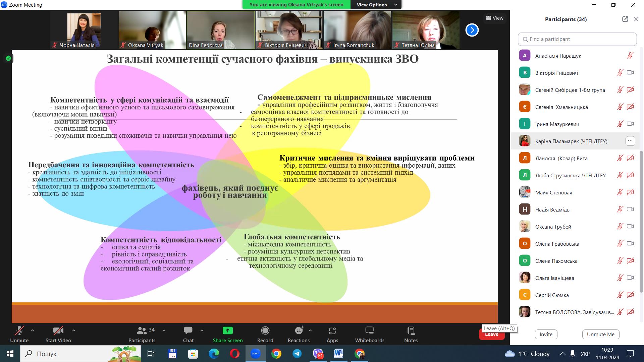Unmute the microphone

pyautogui.click(x=19, y=335)
